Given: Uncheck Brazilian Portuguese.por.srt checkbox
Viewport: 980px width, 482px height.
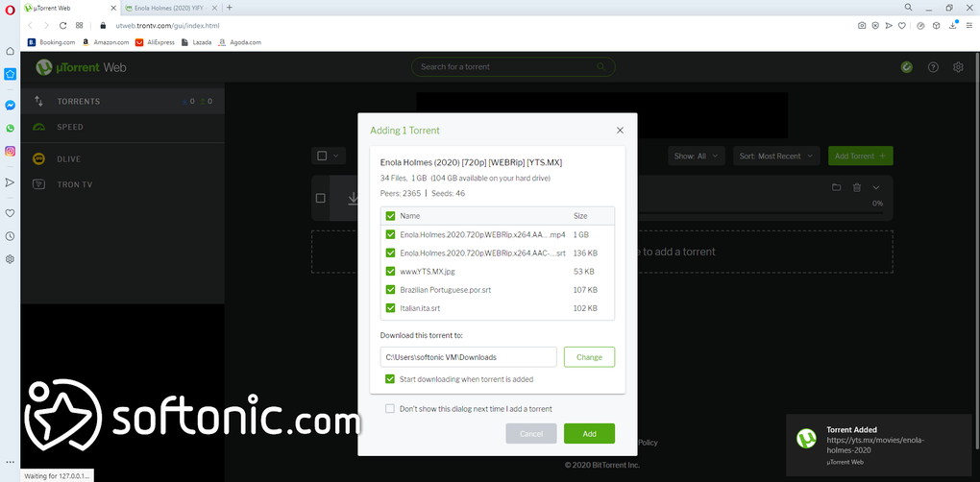Looking at the screenshot, I should [x=391, y=290].
